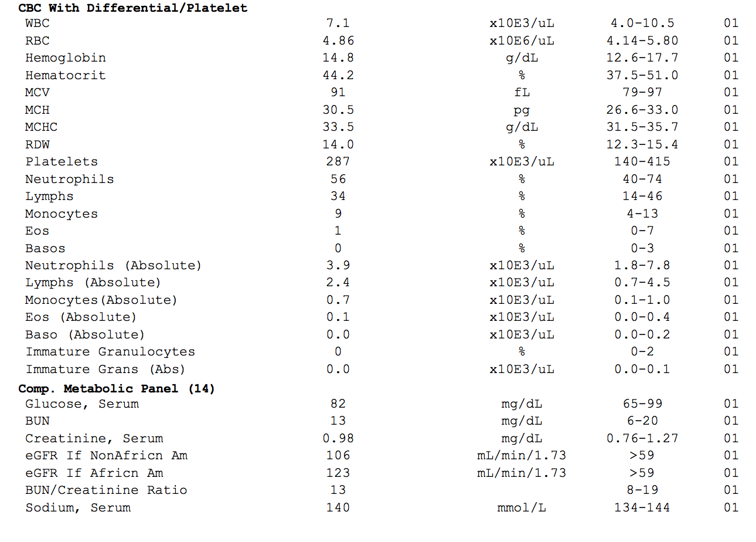This screenshot has width=756, height=542.
Task: Select the BUN/Creatinine Ratio label
Action: (106, 490)
